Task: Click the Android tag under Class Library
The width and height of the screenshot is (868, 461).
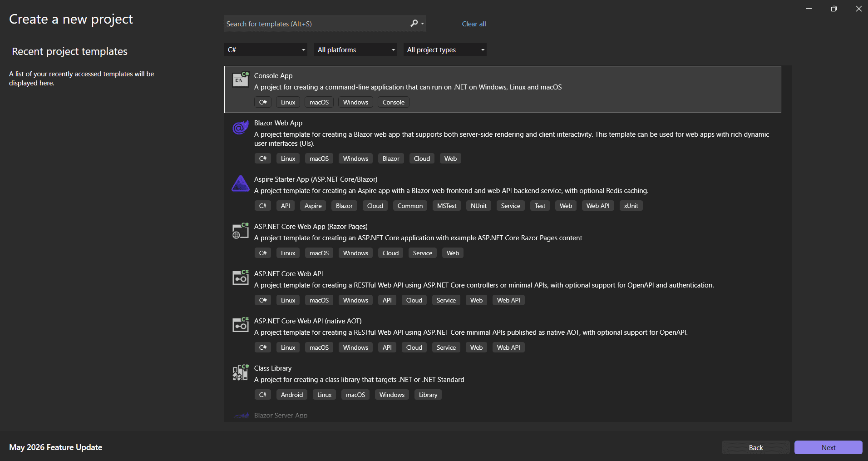Action: point(292,395)
